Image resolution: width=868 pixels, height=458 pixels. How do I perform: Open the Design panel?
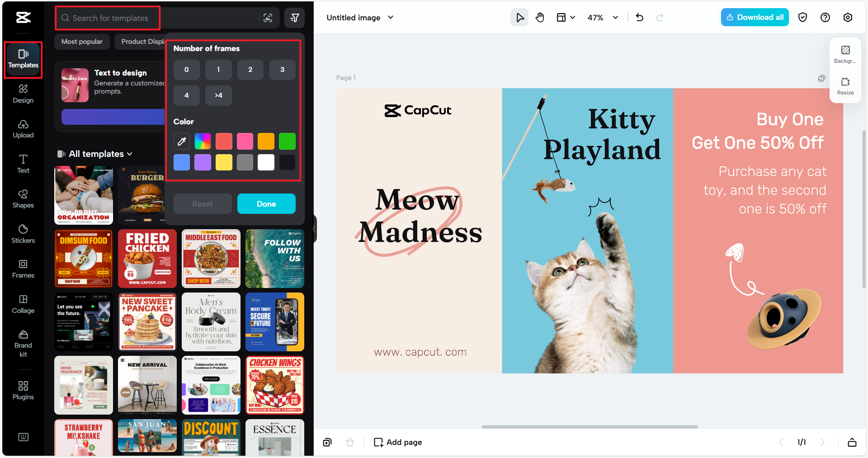click(23, 94)
